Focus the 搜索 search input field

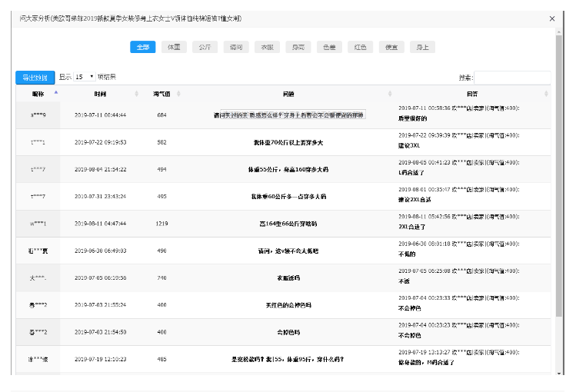pyautogui.click(x=512, y=78)
